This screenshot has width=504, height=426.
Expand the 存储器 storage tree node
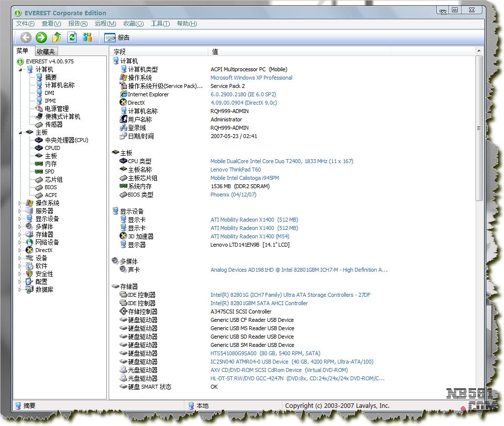coord(20,234)
